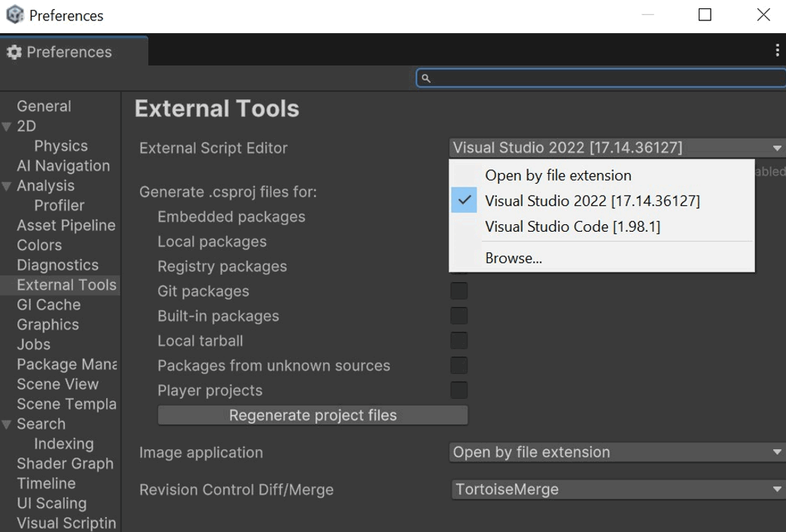Collapse the 2D section in sidebar
The height and width of the screenshot is (532, 786).
(x=6, y=126)
